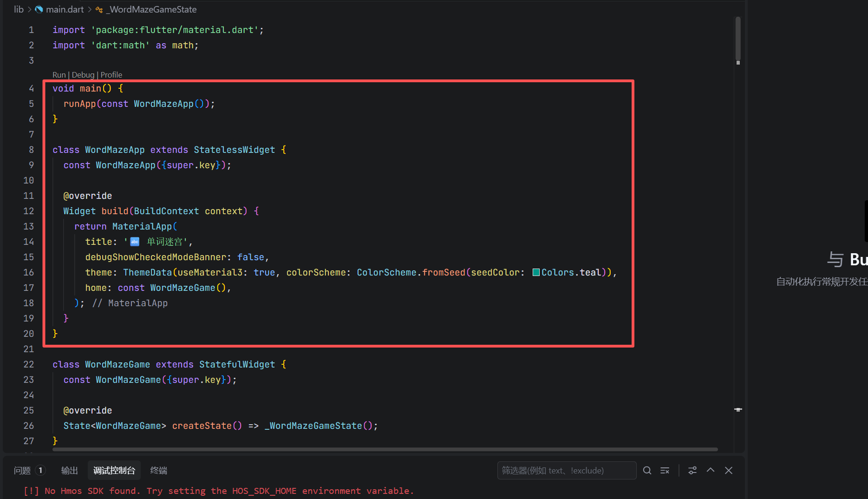
Task: Focus the 筛选器 filter input field
Action: click(x=567, y=470)
